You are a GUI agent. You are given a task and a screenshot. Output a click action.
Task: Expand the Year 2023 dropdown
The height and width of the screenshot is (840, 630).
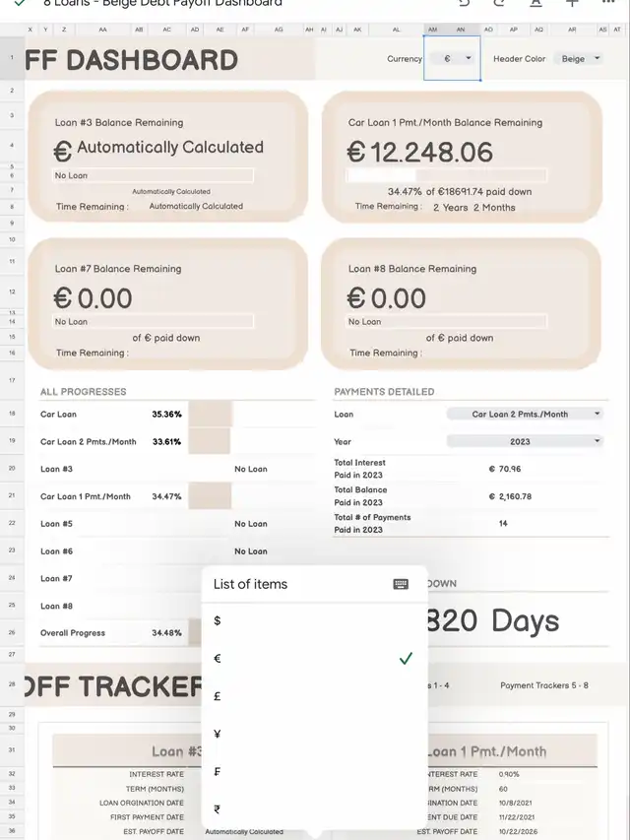coord(597,442)
